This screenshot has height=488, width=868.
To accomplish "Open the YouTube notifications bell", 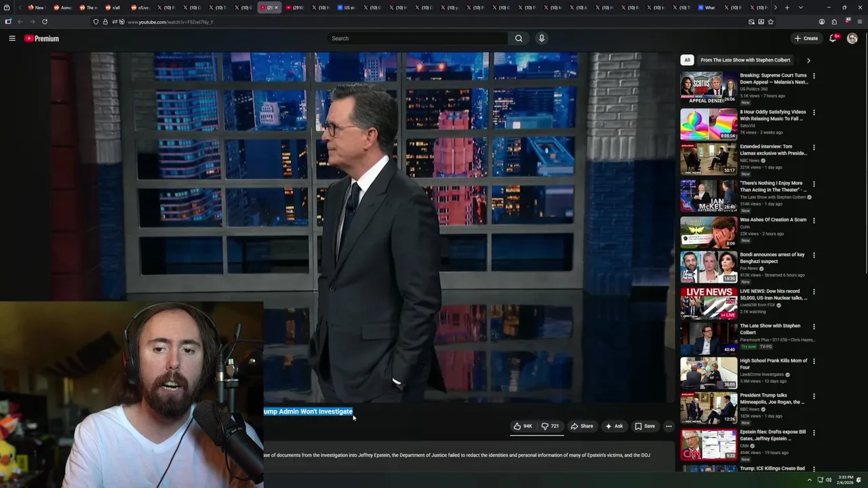I will (833, 39).
